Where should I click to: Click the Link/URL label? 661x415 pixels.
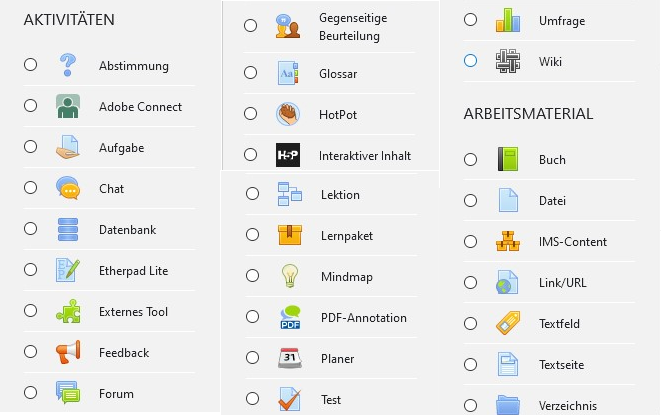pyautogui.click(x=562, y=282)
